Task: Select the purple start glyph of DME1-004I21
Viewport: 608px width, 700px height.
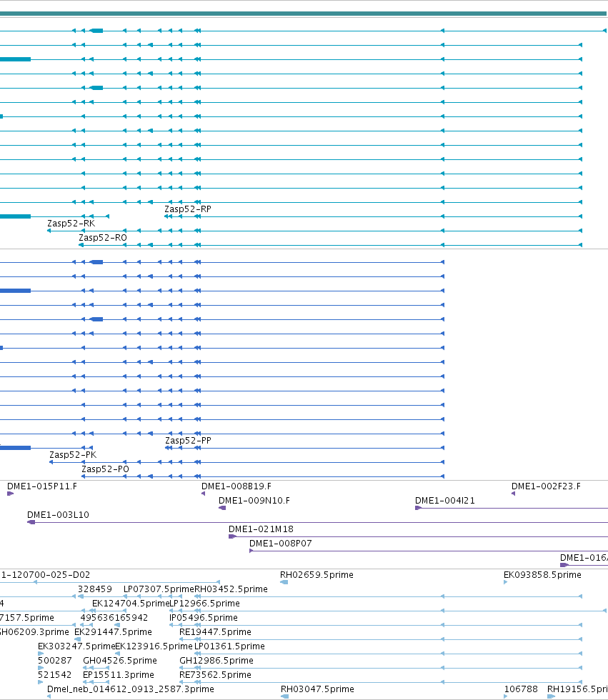Action: point(418,508)
